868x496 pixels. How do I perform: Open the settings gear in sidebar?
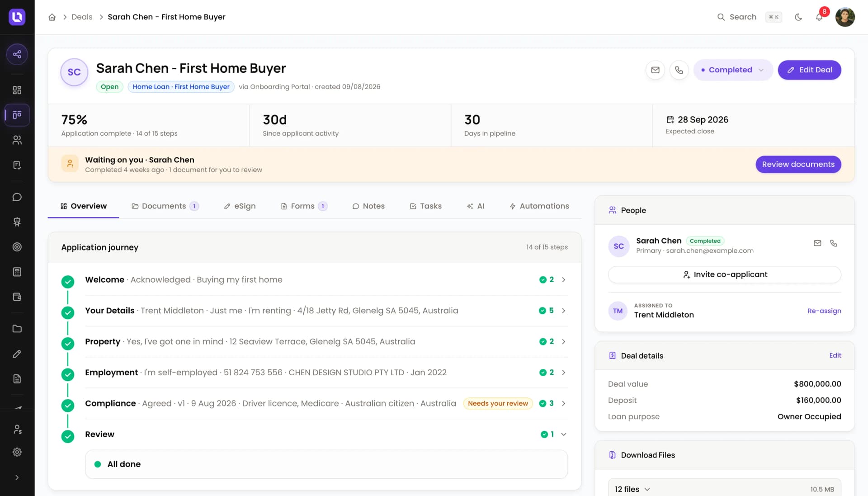[17, 452]
